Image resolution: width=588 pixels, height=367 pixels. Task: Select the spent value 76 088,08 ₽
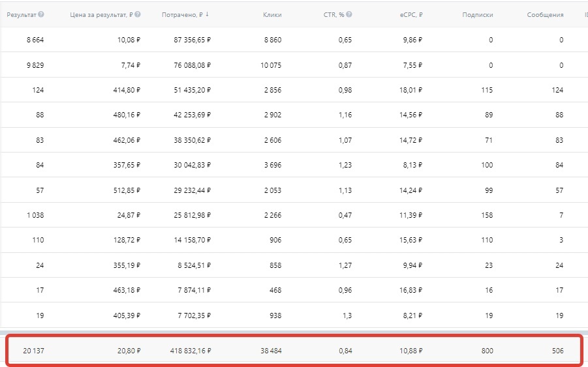coord(193,65)
